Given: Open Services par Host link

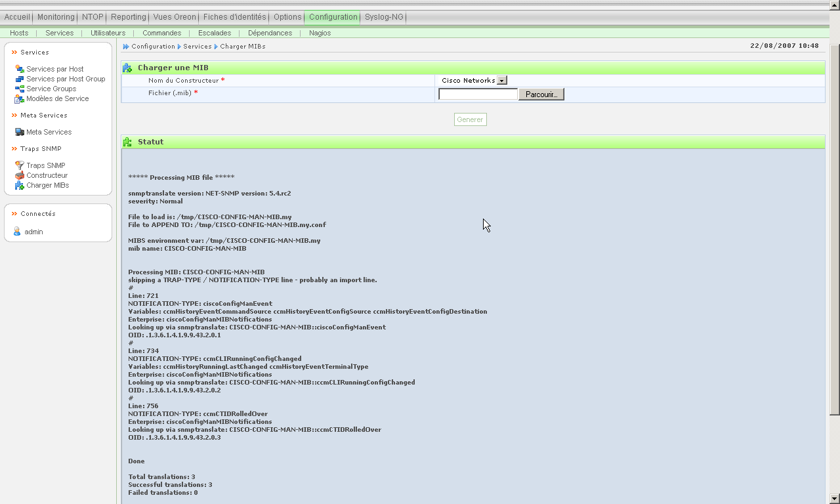Looking at the screenshot, I should pyautogui.click(x=55, y=69).
